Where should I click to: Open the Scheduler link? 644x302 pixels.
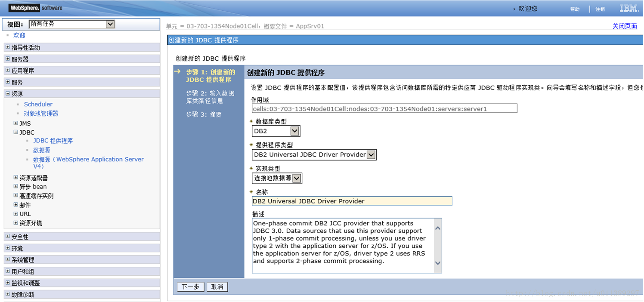point(38,104)
